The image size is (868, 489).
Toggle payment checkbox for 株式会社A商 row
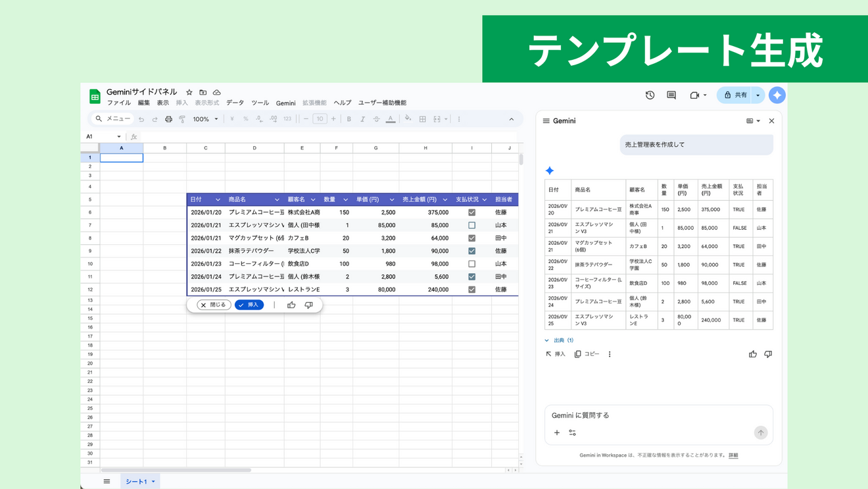(471, 213)
